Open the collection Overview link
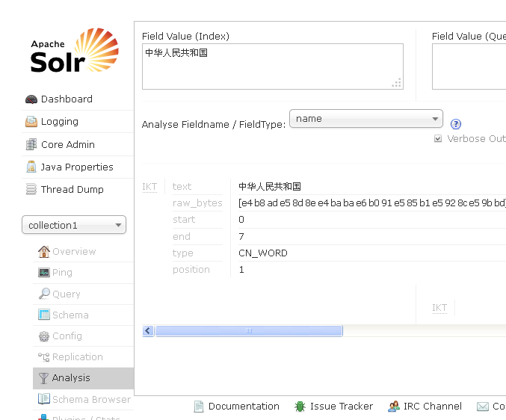Screen dimensions: 506x420 pos(74,252)
